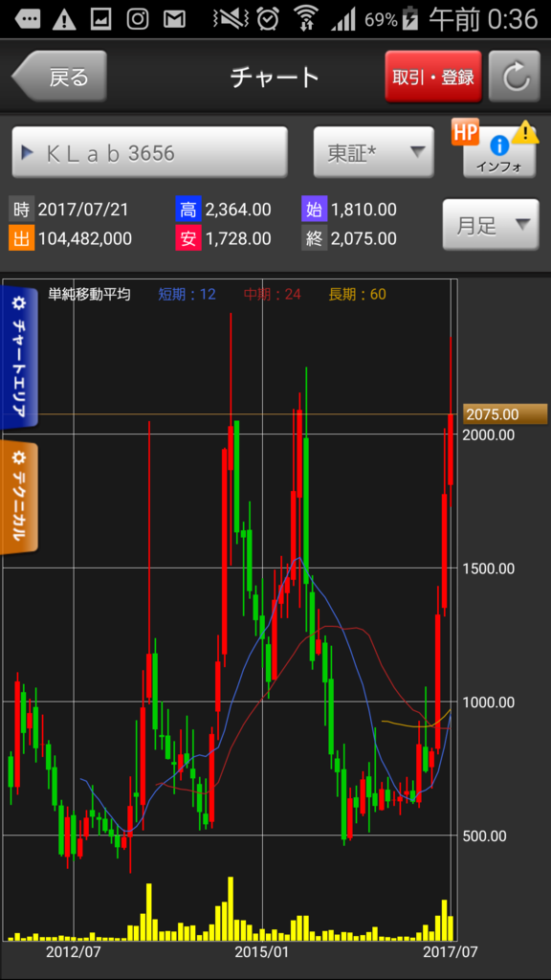Tap the 2017/07 date axis label

click(451, 952)
